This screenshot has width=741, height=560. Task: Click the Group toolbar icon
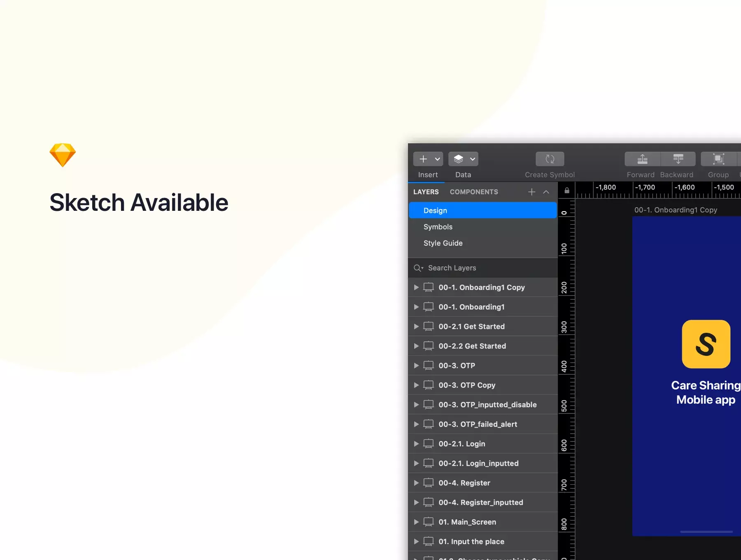(x=718, y=159)
